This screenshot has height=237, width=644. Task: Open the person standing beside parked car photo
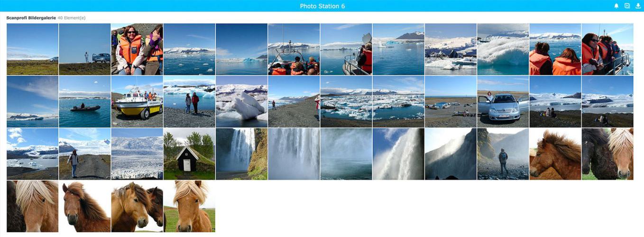pos(85,49)
